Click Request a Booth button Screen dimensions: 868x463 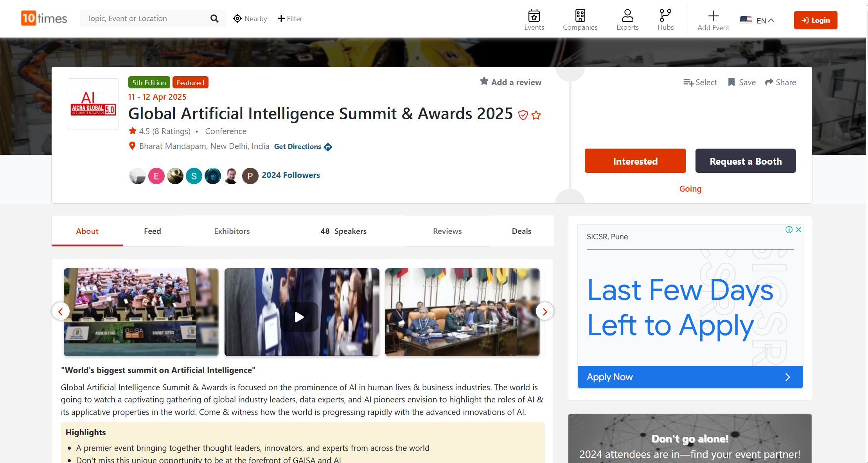(746, 161)
